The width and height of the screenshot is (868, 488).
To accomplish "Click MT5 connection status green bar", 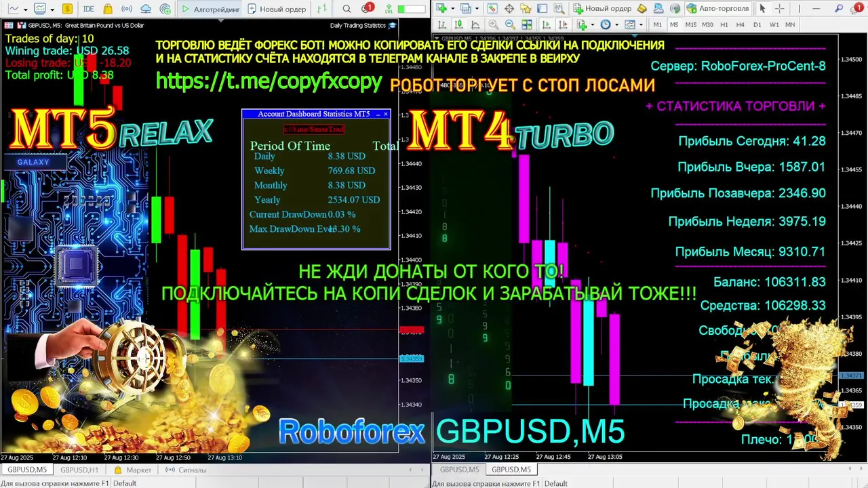I will pos(412,9).
